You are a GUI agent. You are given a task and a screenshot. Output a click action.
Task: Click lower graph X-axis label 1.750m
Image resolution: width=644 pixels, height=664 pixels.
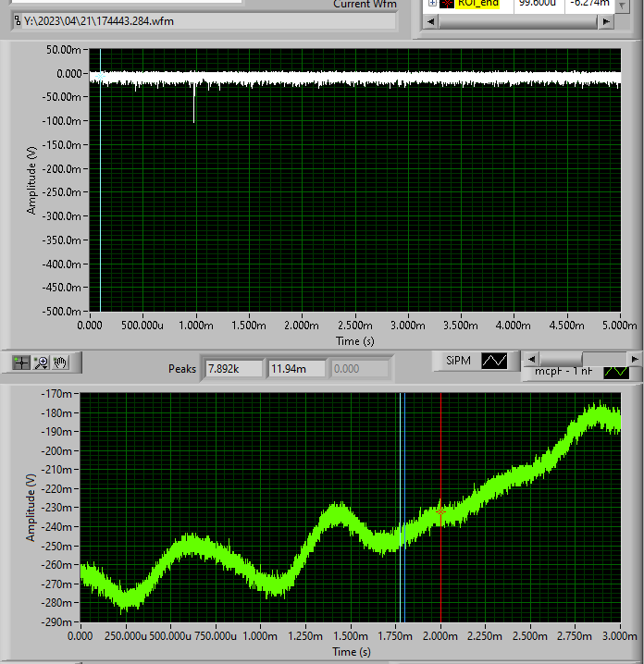[394, 636]
